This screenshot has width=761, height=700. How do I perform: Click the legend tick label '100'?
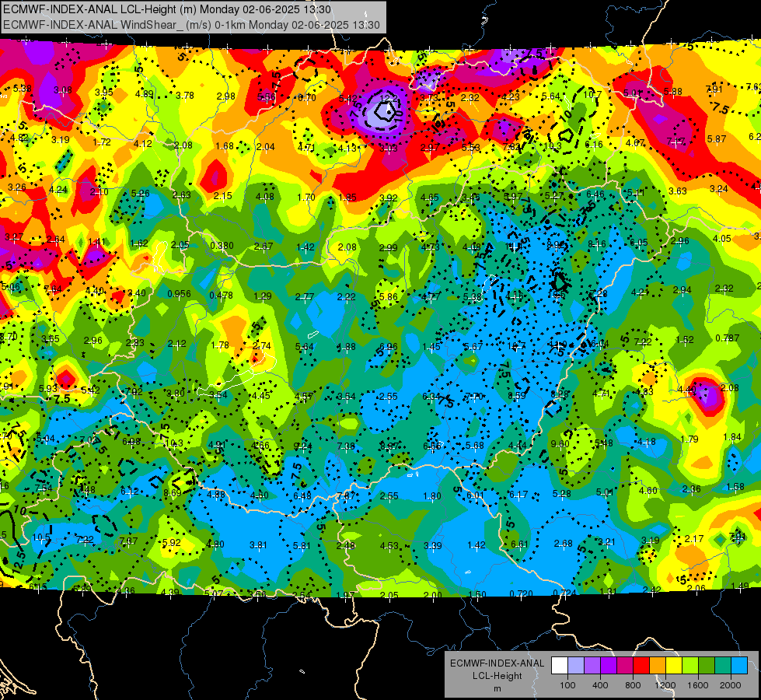pyautogui.click(x=567, y=685)
